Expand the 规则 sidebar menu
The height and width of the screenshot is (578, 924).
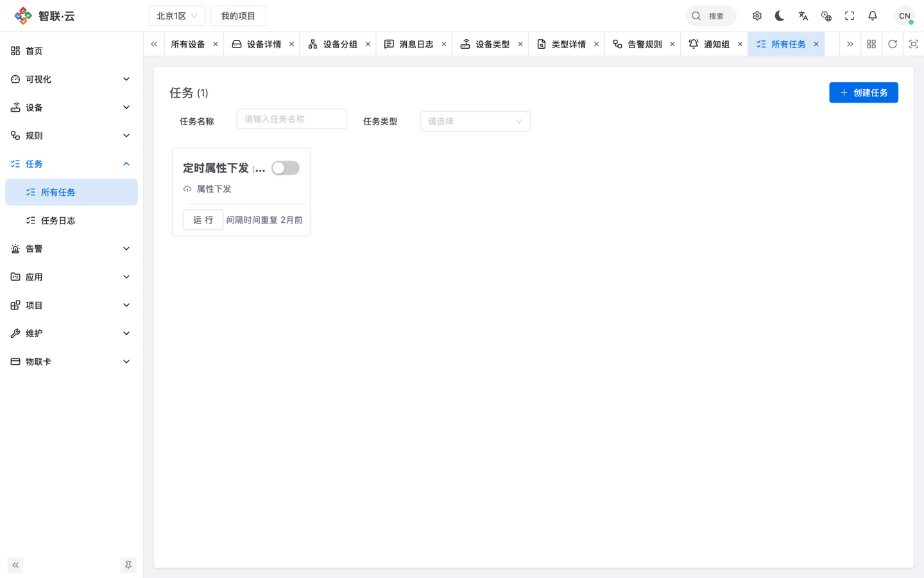click(x=71, y=136)
